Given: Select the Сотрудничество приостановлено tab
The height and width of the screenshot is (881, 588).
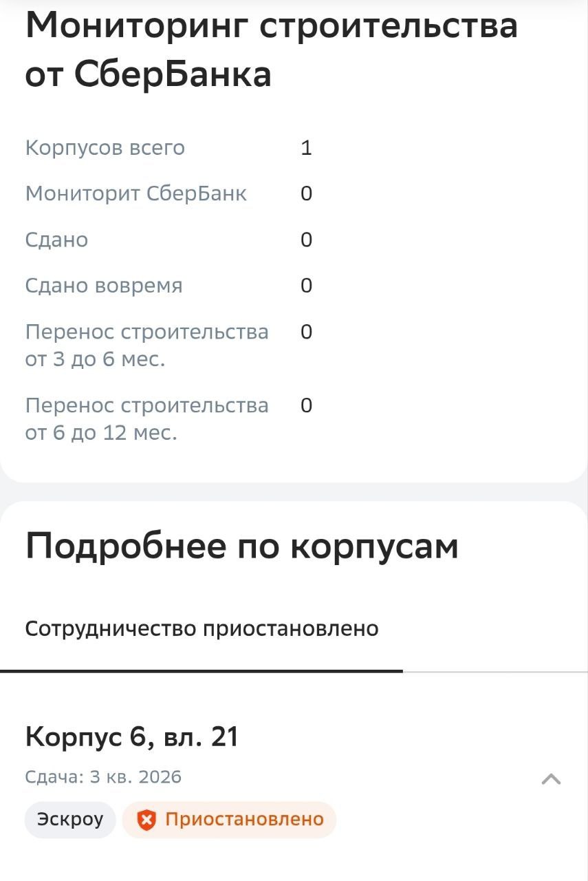Looking at the screenshot, I should [x=202, y=629].
